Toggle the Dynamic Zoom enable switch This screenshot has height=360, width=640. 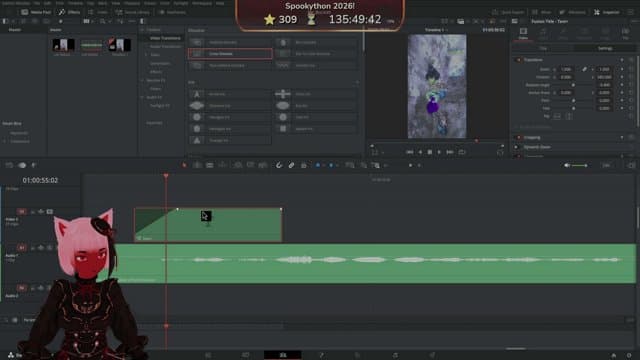(x=518, y=147)
